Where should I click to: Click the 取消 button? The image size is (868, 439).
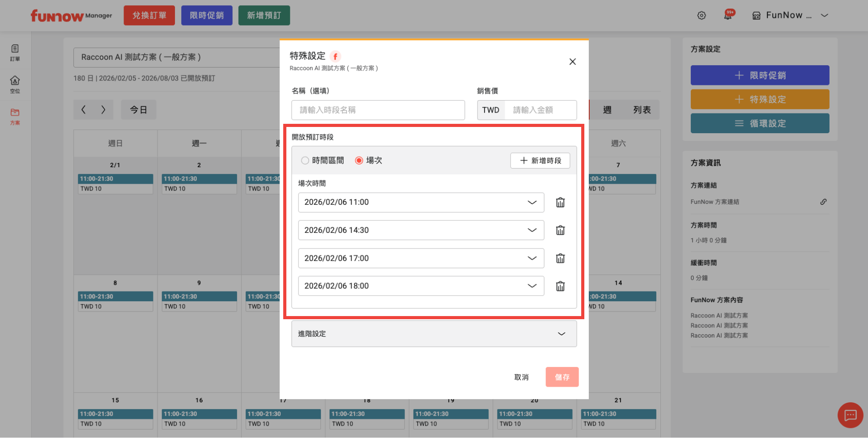click(x=521, y=377)
